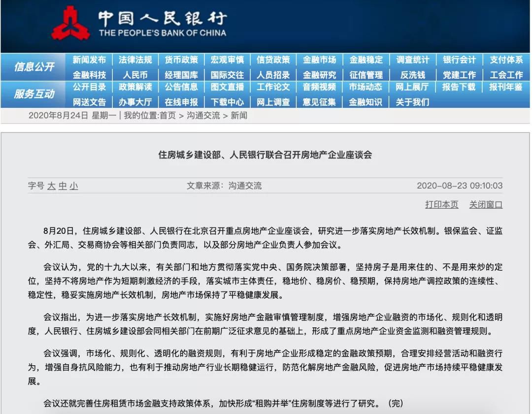The image size is (532, 414).
Task: Go to 下载中心 page
Action: coord(227,102)
